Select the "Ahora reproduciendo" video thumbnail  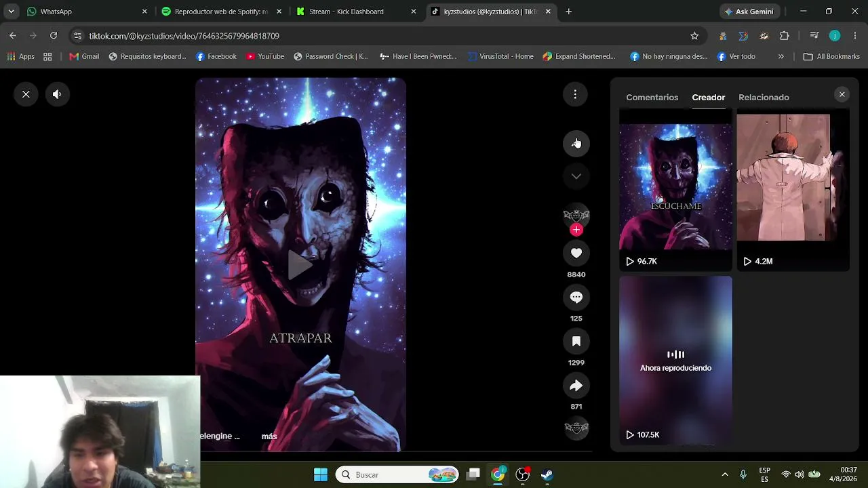click(675, 360)
